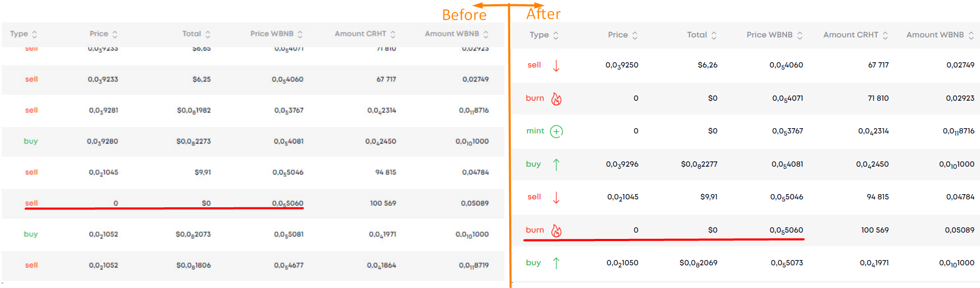Click the mint type label
The height and width of the screenshot is (288, 980).
535,131
